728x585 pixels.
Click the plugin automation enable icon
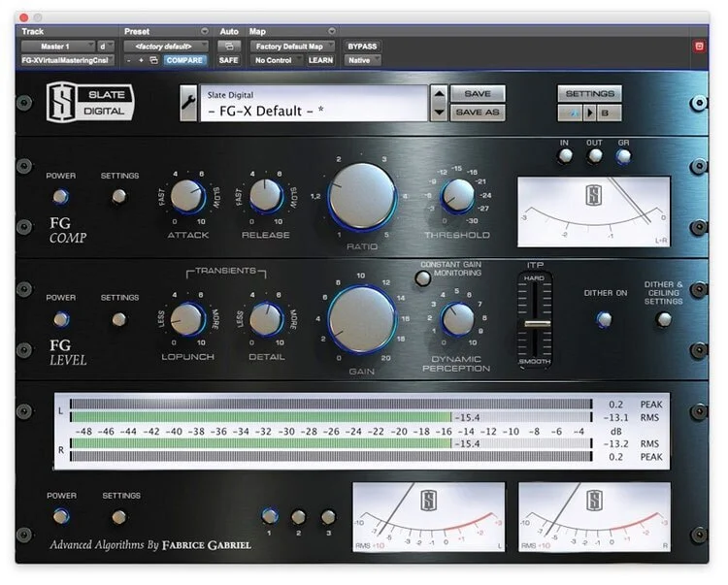(229, 47)
